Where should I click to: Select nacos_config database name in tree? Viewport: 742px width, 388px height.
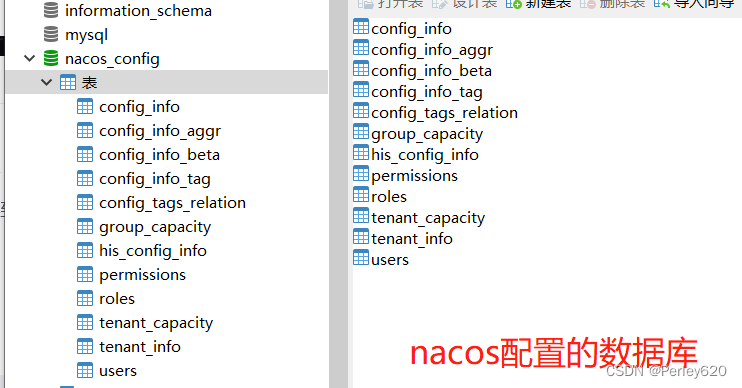112,59
